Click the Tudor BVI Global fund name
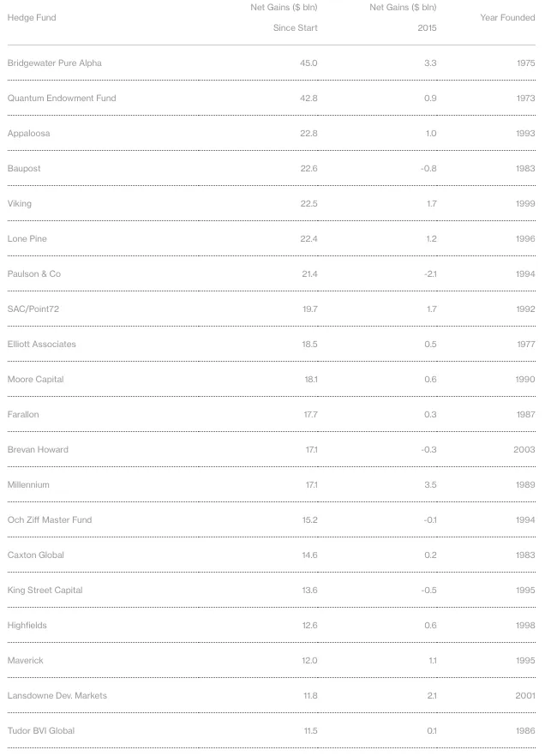Image resolution: width=545 pixels, height=756 pixels. pos(40,731)
